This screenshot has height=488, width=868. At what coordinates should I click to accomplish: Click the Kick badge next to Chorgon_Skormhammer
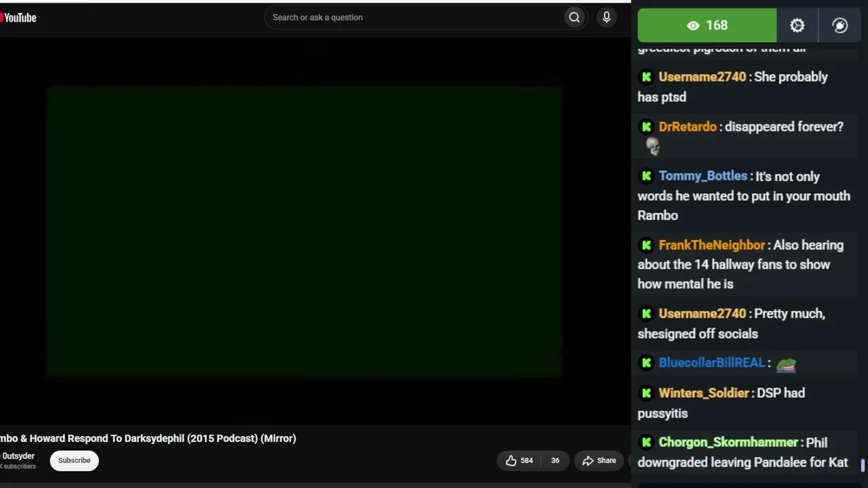[x=646, y=443]
